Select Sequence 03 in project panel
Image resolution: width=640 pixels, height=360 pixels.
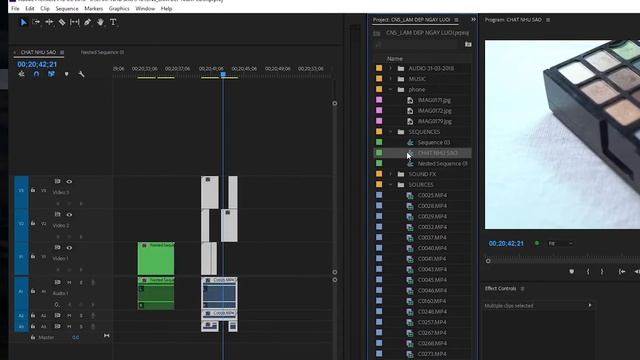tap(433, 142)
